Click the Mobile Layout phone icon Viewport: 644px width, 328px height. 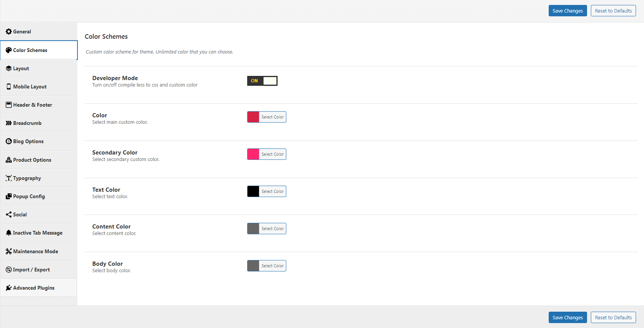tap(9, 87)
